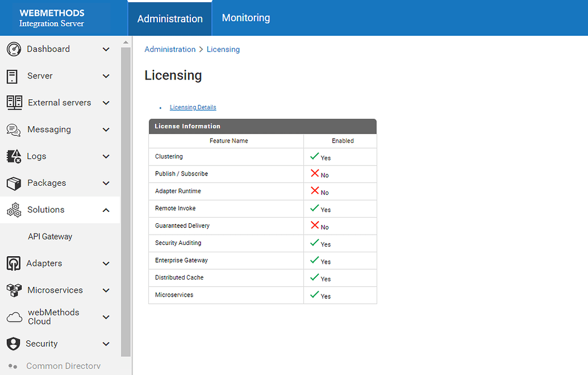Click the Server icon in the sidebar
This screenshot has width=588, height=375.
click(14, 76)
